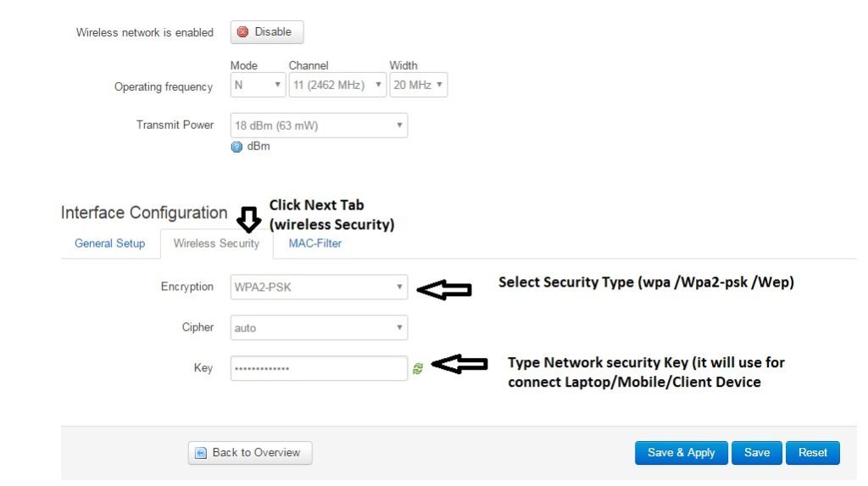Click the back arrow icon in Back to Overview
Screen dimensions: 868x486
[x=202, y=453]
